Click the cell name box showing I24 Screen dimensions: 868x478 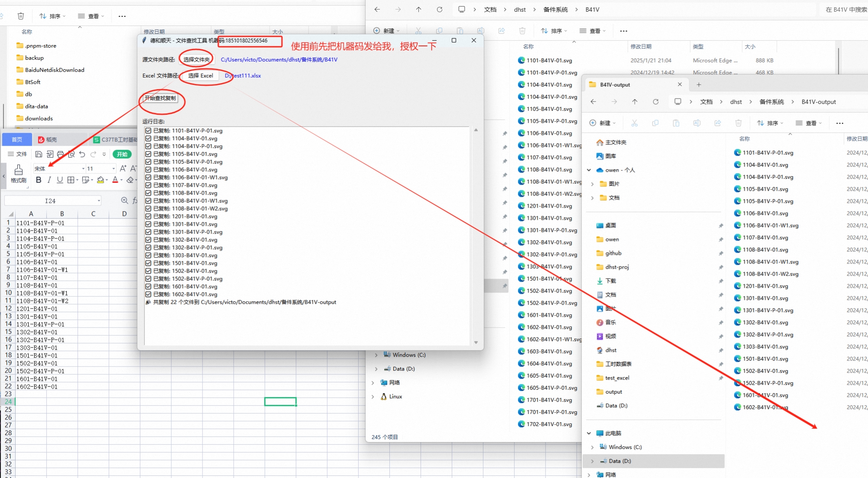50,201
